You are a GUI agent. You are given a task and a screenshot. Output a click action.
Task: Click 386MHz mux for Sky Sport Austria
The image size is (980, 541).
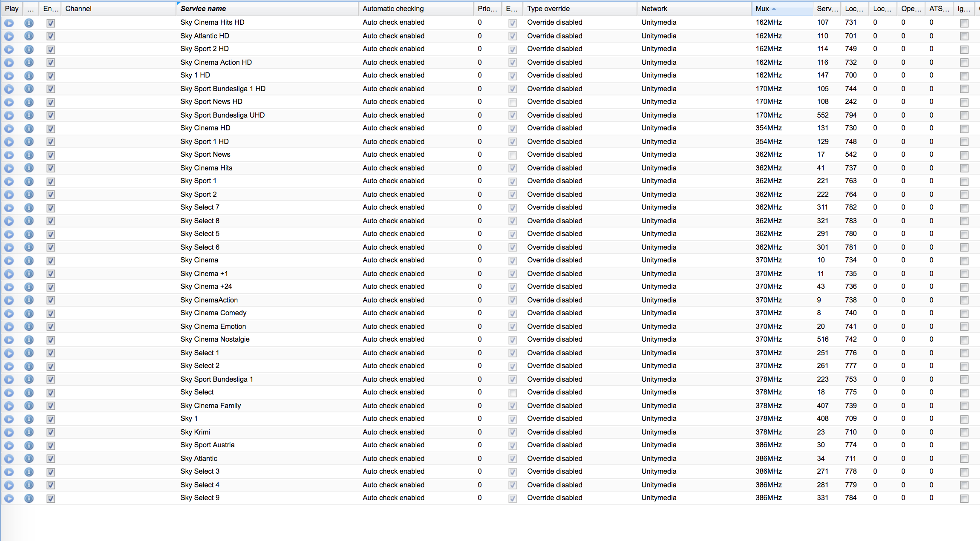769,445
